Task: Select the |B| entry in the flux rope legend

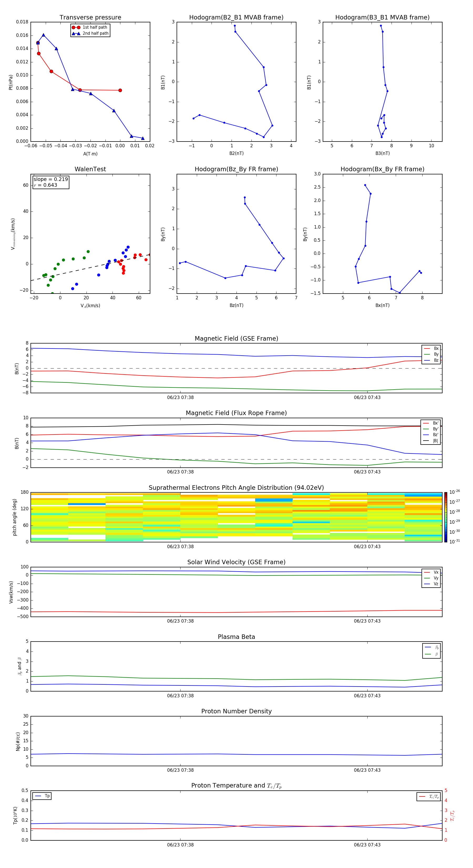Action: (x=431, y=441)
